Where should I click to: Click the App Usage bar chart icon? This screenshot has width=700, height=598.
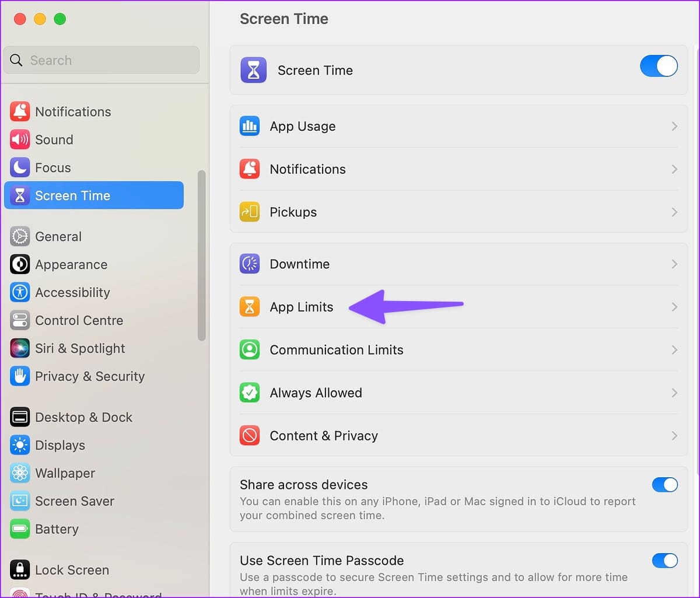tap(250, 126)
